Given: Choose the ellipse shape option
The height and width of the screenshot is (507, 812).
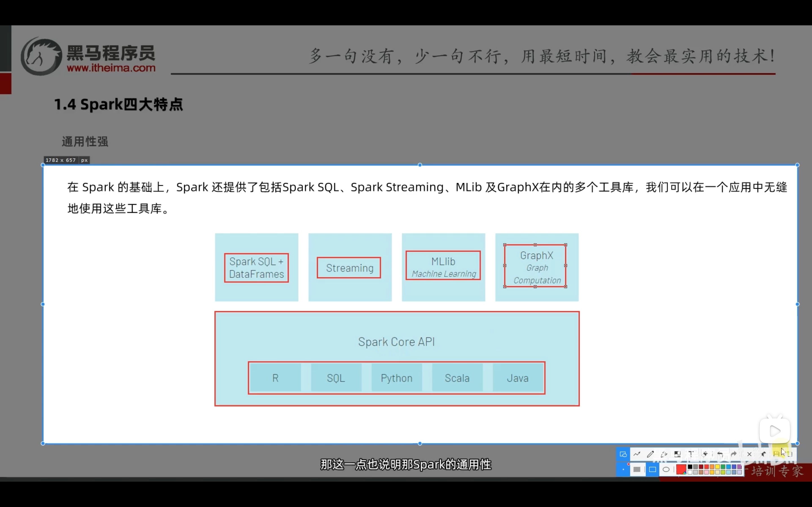Looking at the screenshot, I should 666,470.
